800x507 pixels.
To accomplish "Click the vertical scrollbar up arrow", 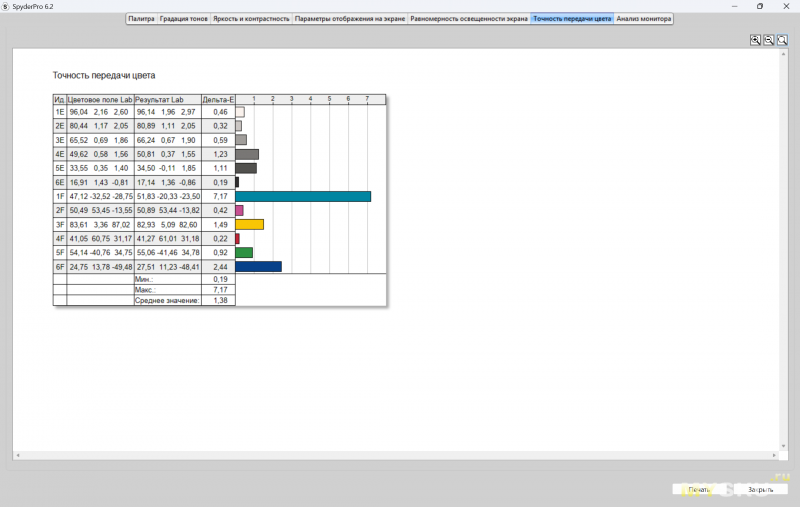I will 782,55.
